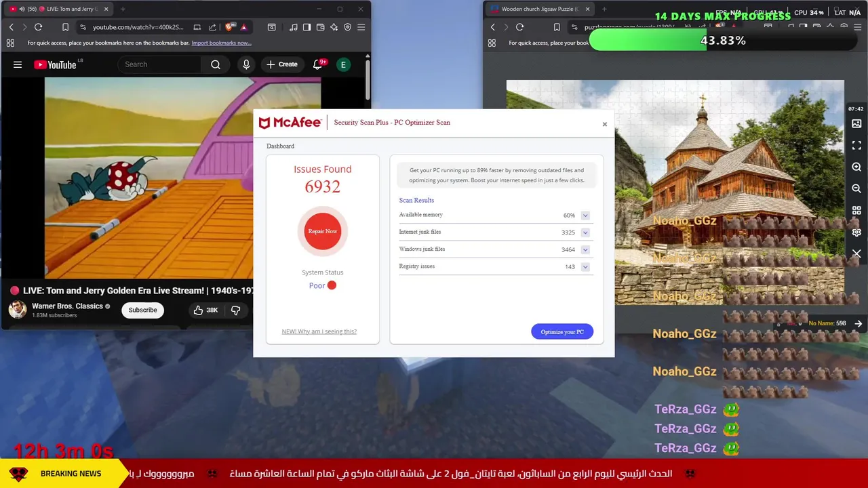
Task: Click Import bookmarks now link
Action: click(x=221, y=43)
